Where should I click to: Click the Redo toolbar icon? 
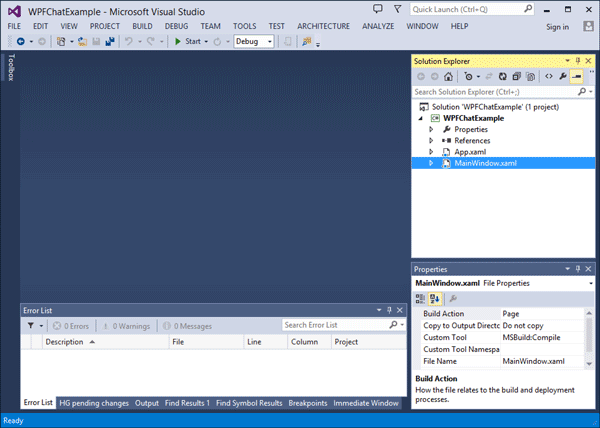click(151, 41)
